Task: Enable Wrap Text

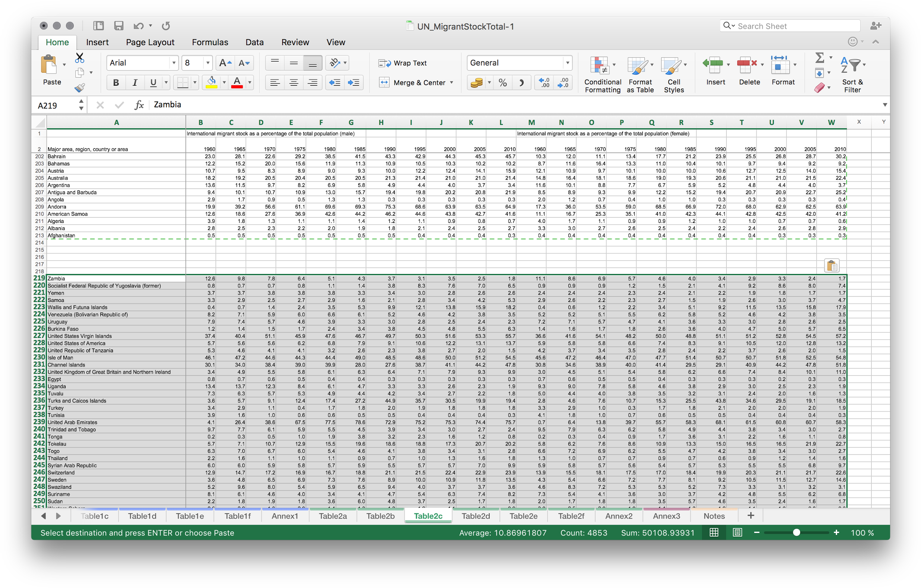Action: tap(404, 63)
